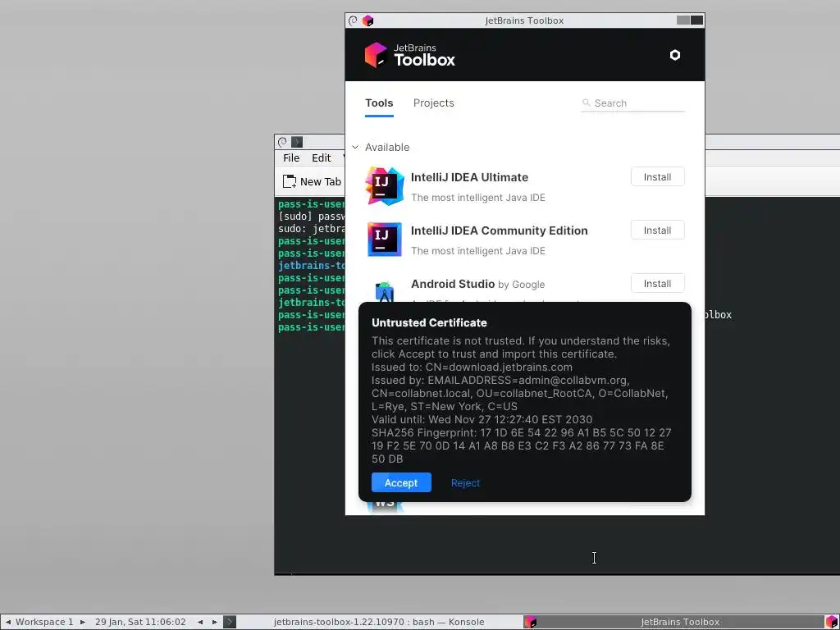Select the Konsole taskbar entry
The height and width of the screenshot is (630, 840).
click(372, 622)
